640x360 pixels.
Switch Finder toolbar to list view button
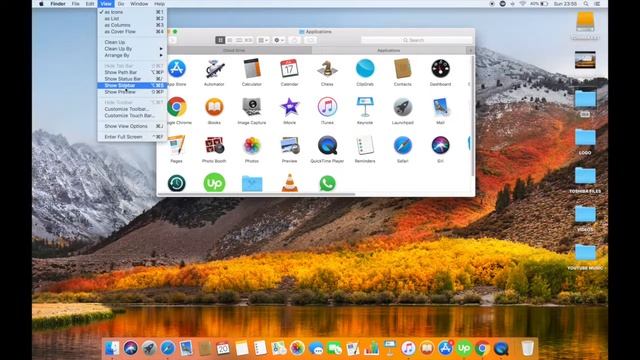tap(230, 40)
